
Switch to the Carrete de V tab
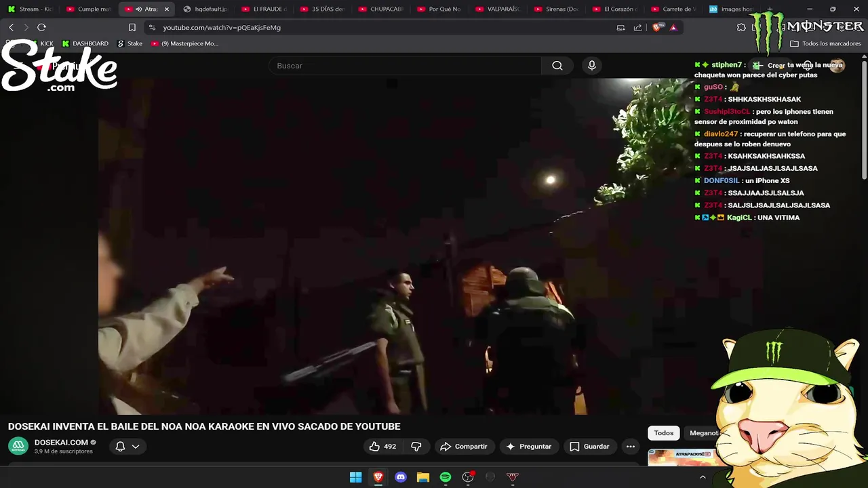click(x=673, y=9)
